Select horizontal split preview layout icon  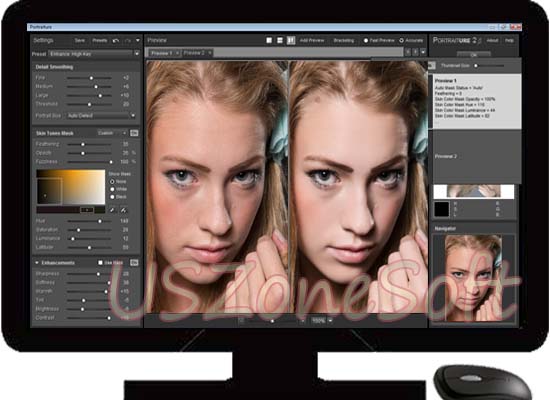point(280,40)
